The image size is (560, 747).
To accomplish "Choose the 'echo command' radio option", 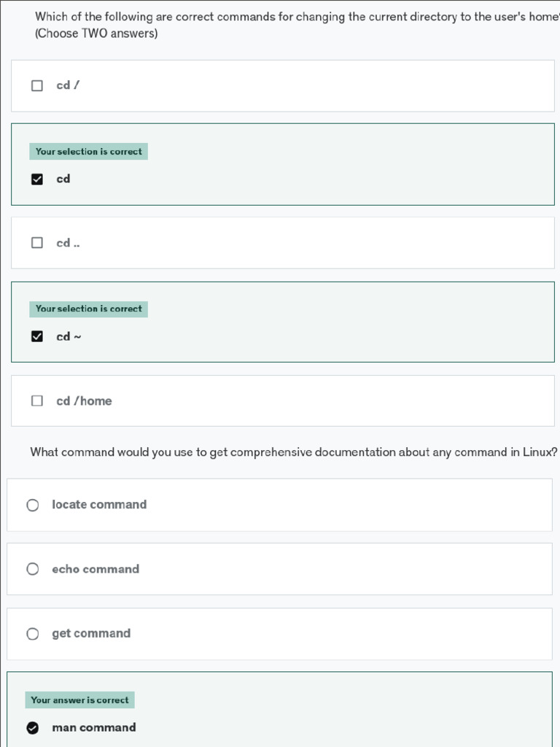I will click(x=33, y=569).
